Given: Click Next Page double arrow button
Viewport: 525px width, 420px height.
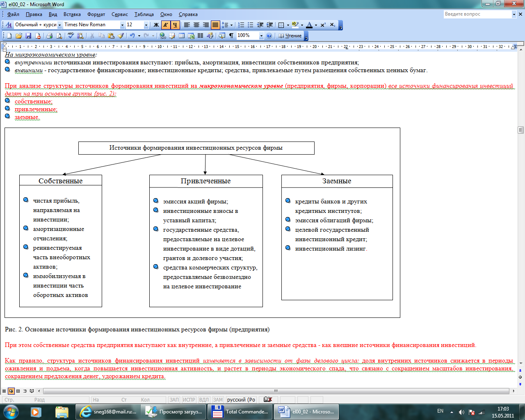Looking at the screenshot, I should click(521, 384).
